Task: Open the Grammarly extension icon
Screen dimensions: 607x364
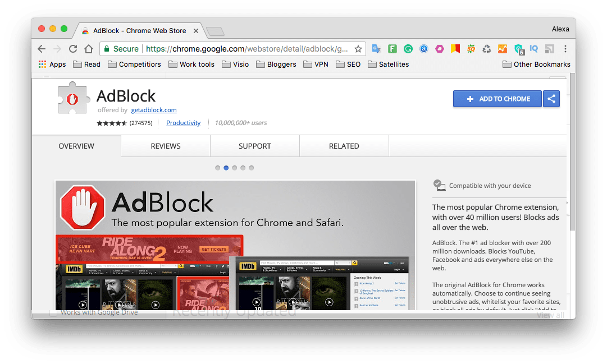Action: (x=408, y=49)
